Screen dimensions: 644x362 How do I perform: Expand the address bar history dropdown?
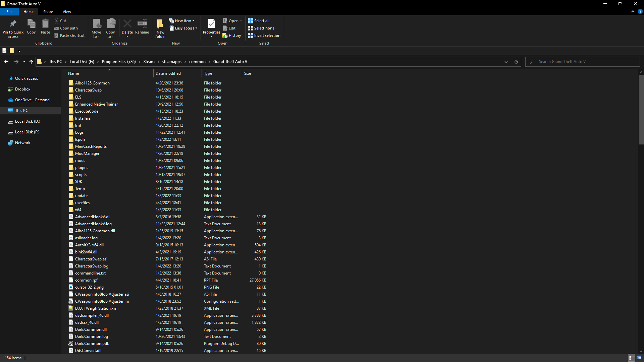point(506,62)
